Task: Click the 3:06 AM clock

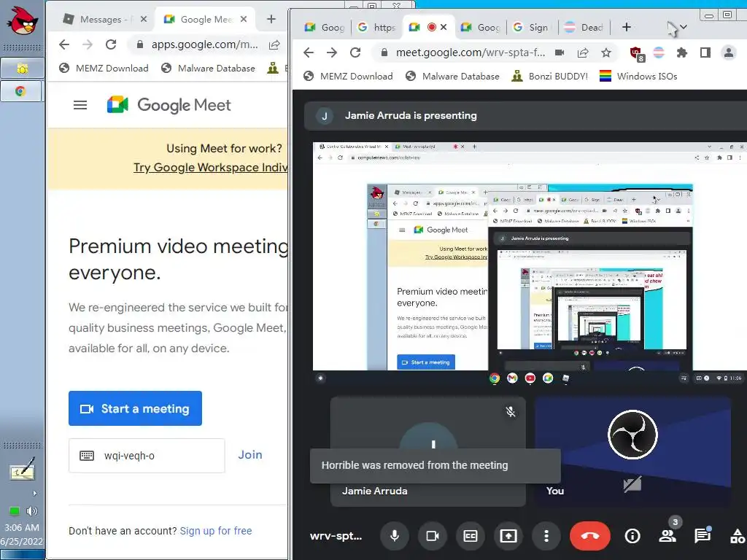Action: coord(22,528)
